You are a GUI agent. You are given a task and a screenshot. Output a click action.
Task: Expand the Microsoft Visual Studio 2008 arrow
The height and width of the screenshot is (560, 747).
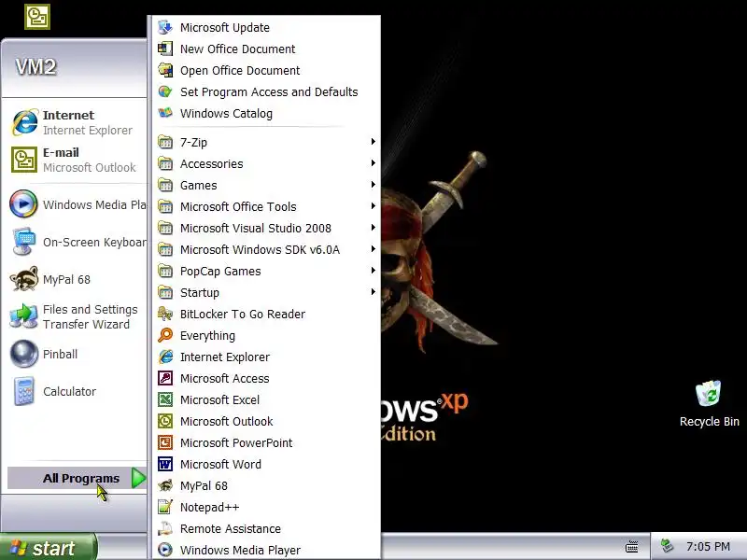tap(373, 227)
